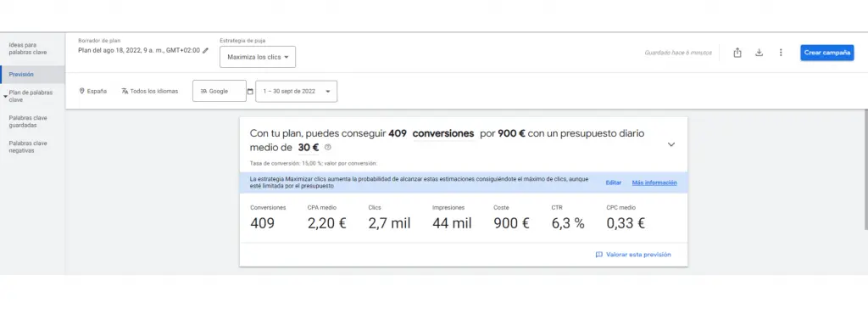Click the search network icon in Google box
This screenshot has width=868, height=320.
203,92
